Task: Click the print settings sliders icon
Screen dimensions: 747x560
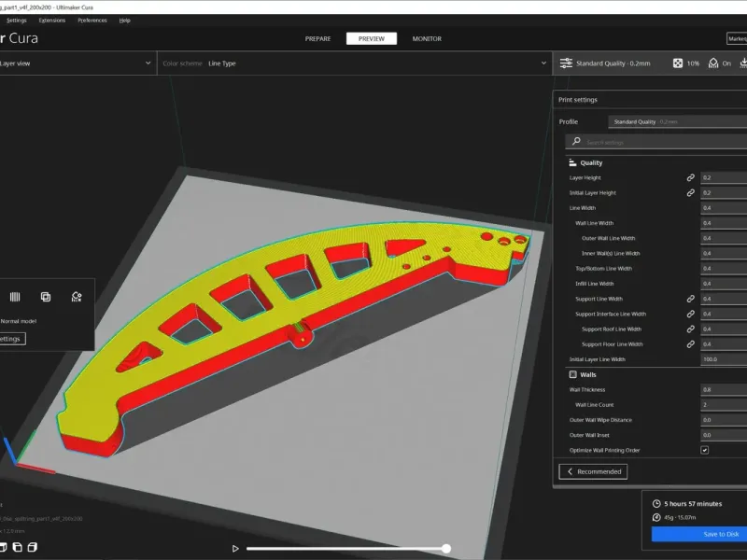Action: [566, 63]
